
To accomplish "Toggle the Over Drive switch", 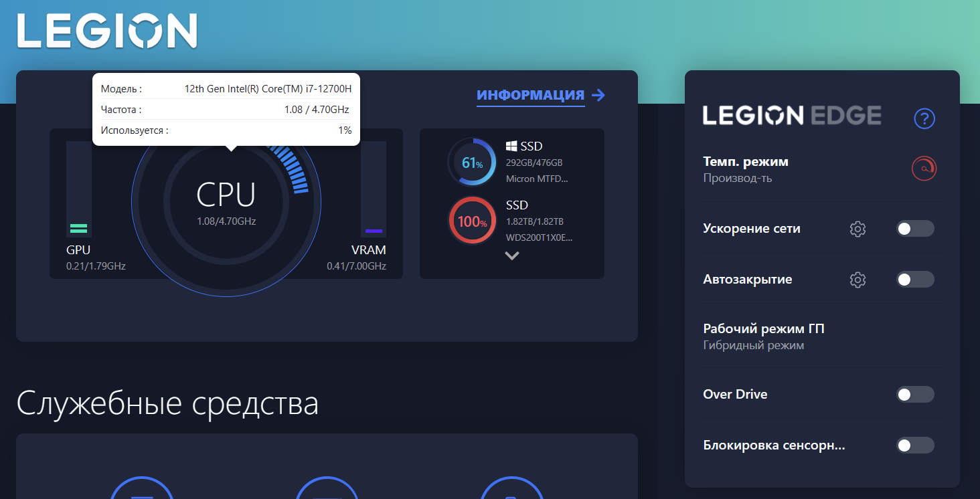I will point(915,395).
